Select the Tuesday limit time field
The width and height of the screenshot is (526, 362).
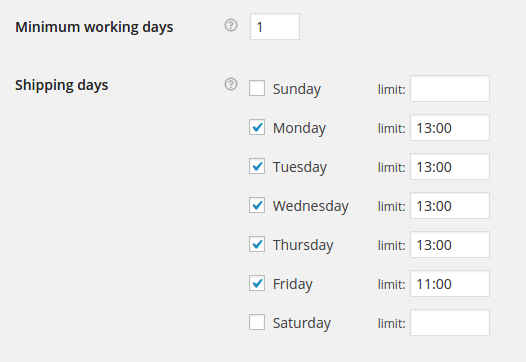click(x=450, y=166)
